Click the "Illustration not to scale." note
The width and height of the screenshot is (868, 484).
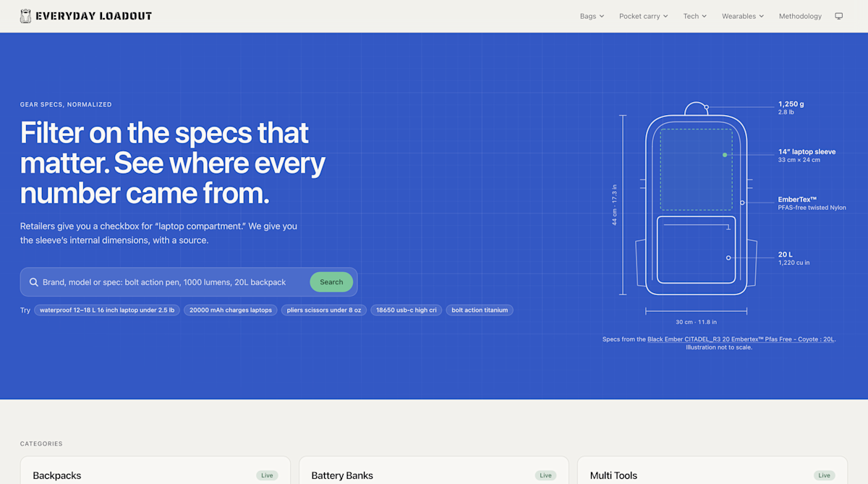[x=719, y=347]
